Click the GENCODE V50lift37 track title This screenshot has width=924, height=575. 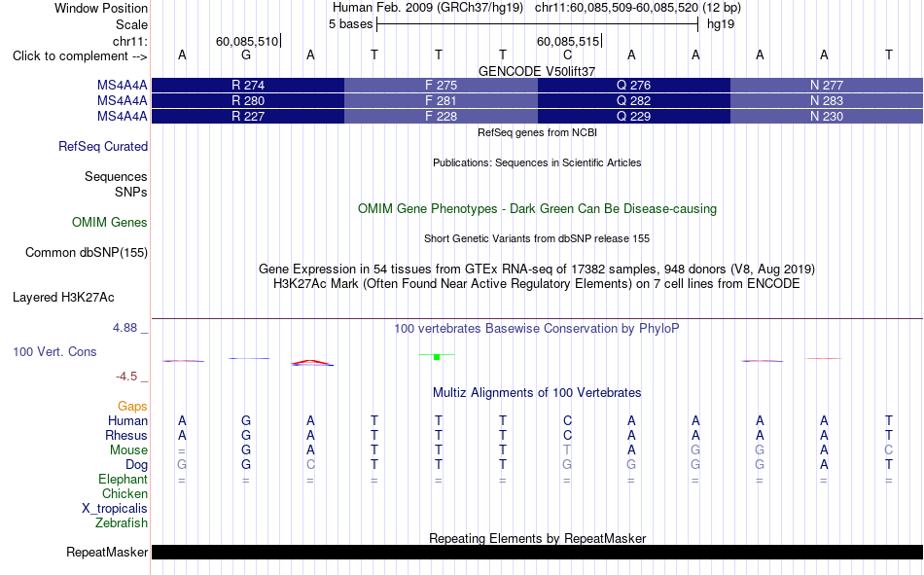pos(537,71)
